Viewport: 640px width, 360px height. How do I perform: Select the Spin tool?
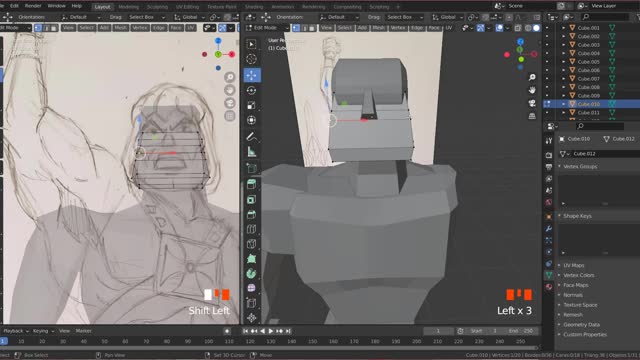point(251,273)
